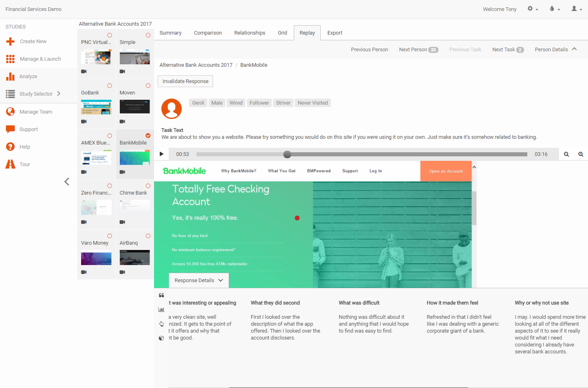Expand Response Details dropdown
Screen dimensions: 588x388
199,281
